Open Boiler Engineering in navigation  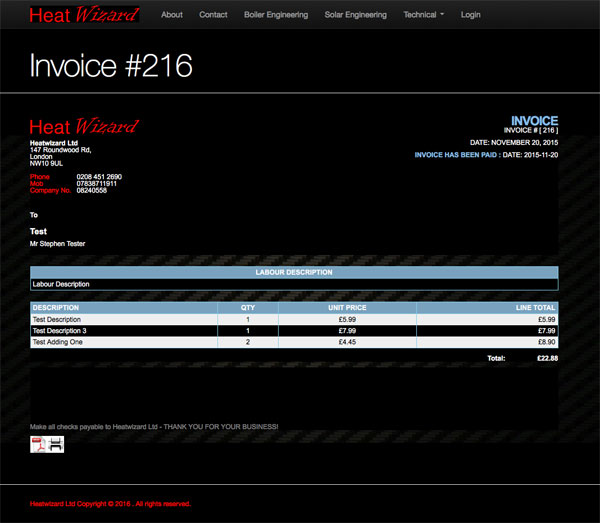[x=276, y=15]
